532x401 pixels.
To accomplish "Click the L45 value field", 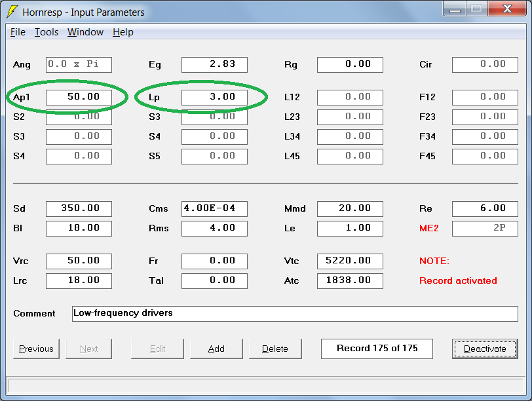I will (350, 157).
